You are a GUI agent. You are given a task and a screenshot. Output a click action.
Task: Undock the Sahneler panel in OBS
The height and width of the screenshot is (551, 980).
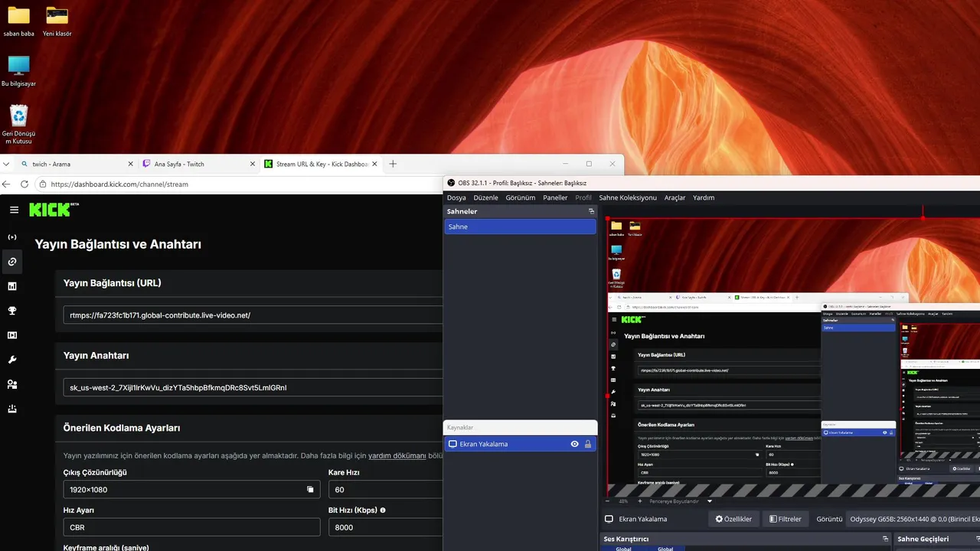click(x=591, y=211)
